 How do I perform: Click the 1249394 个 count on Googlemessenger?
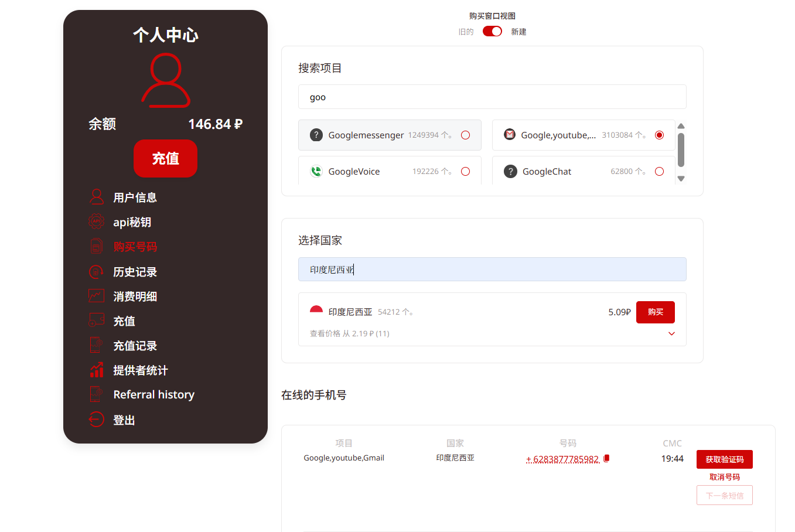click(x=431, y=135)
